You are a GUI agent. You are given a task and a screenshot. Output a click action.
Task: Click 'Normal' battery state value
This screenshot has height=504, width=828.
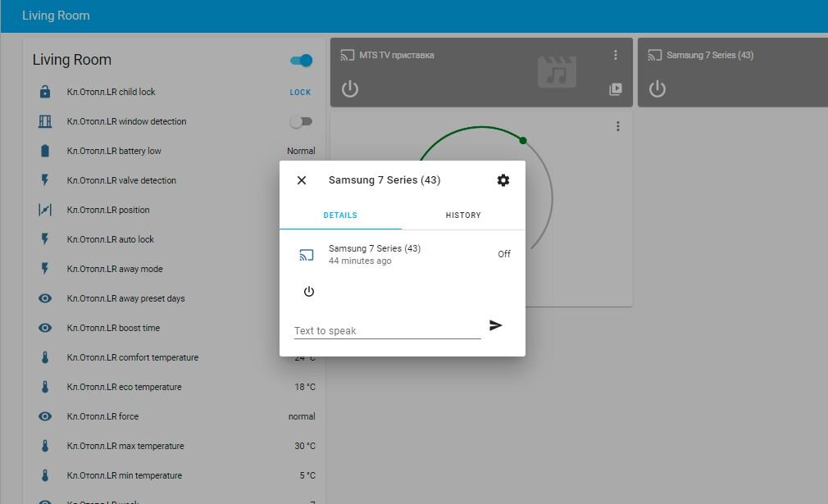301,151
